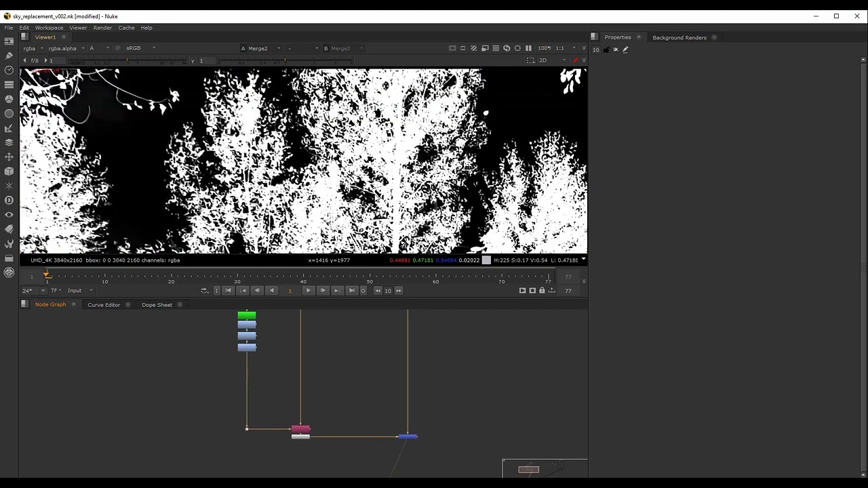
Task: Jump to the last frame button
Action: click(351, 290)
